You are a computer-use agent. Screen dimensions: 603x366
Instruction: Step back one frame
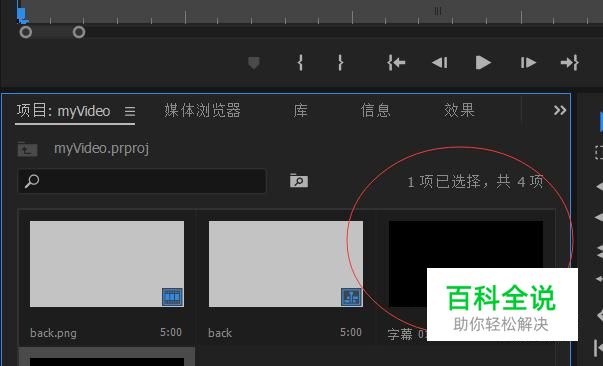point(440,63)
